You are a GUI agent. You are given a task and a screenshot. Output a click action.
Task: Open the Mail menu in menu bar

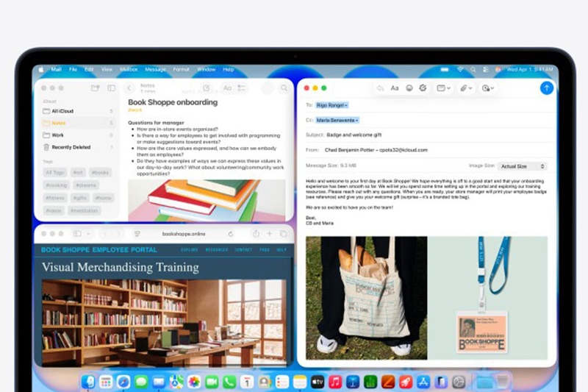click(x=56, y=69)
